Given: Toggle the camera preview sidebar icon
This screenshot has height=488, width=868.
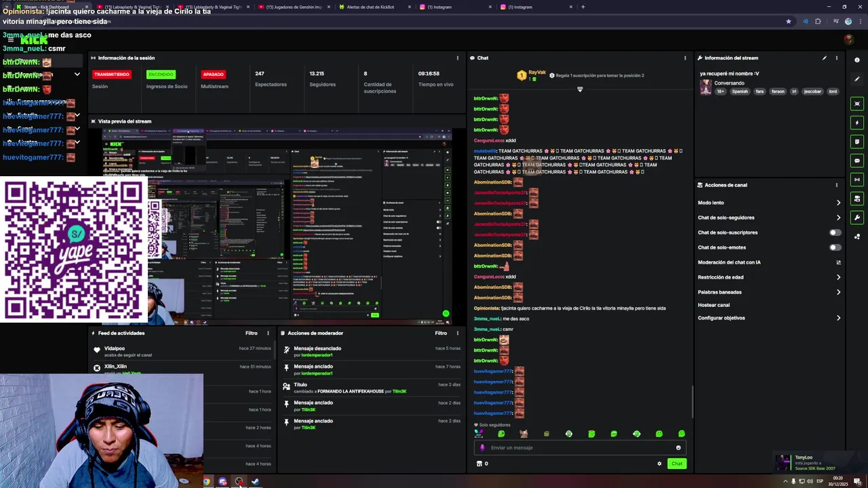Looking at the screenshot, I should coord(857,104).
